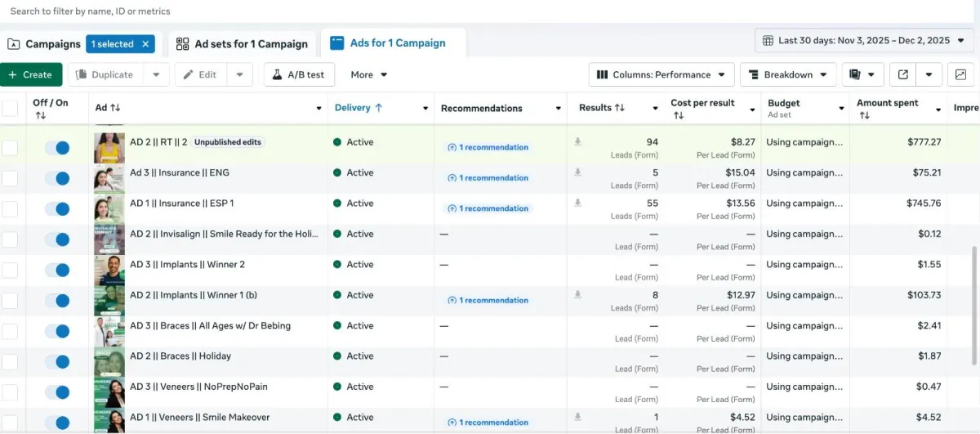980x434 pixels.
Task: Check the select-all header checkbox
Action: tap(10, 108)
